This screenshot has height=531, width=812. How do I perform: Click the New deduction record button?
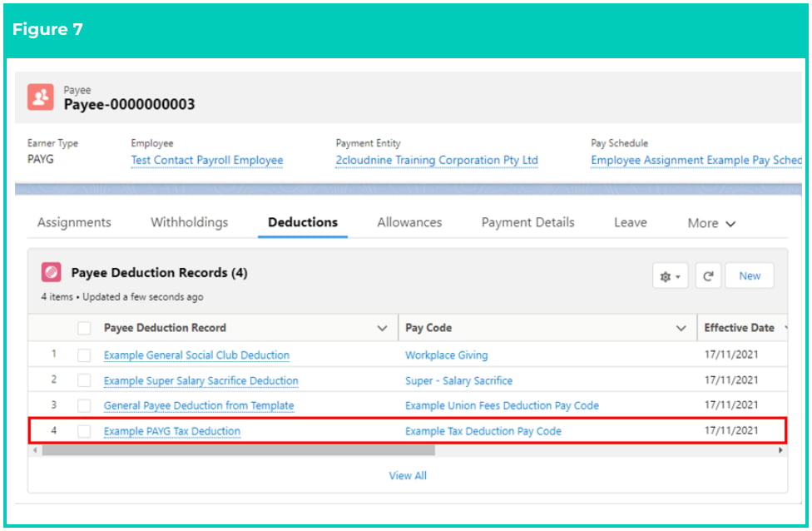coord(750,275)
